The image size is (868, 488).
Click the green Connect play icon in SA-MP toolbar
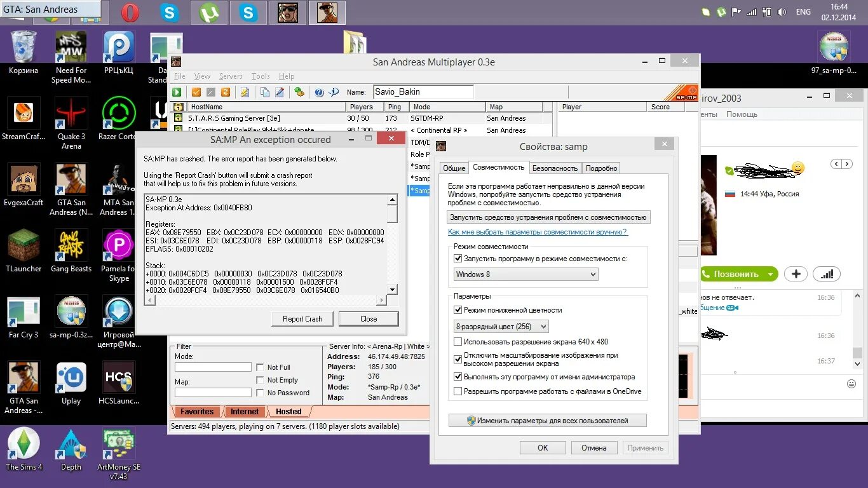[x=177, y=92]
